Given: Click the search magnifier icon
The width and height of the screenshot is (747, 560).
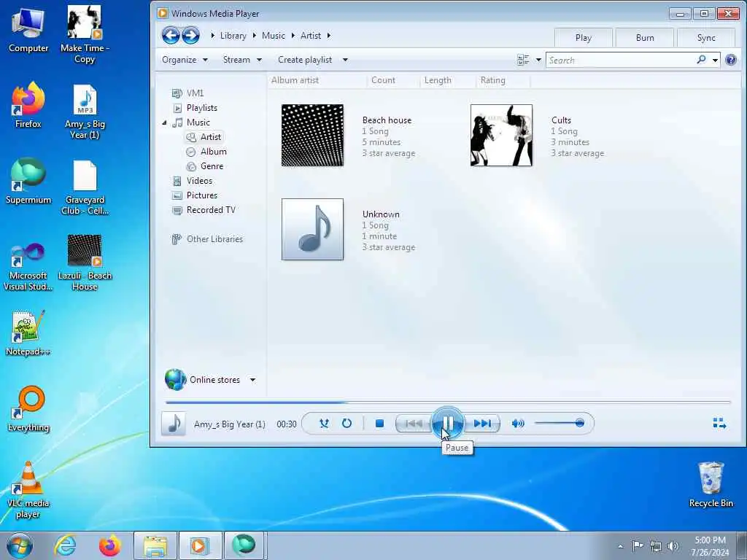Looking at the screenshot, I should pyautogui.click(x=701, y=60).
